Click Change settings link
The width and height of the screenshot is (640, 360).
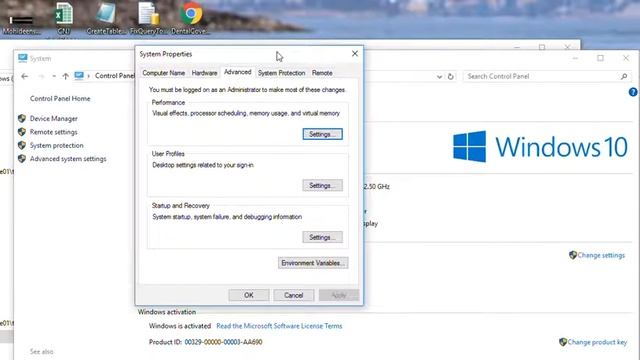(x=601, y=255)
